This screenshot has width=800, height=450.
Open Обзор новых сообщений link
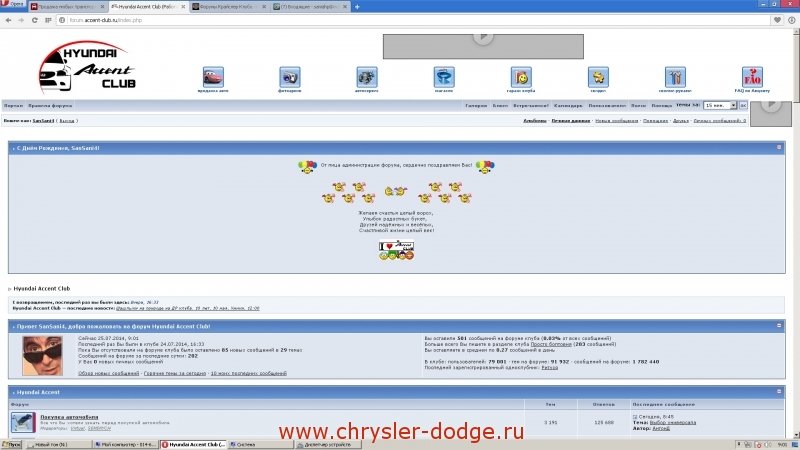pos(108,373)
